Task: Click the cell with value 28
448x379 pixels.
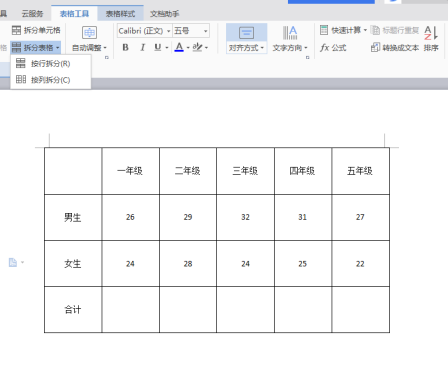Action: point(188,264)
